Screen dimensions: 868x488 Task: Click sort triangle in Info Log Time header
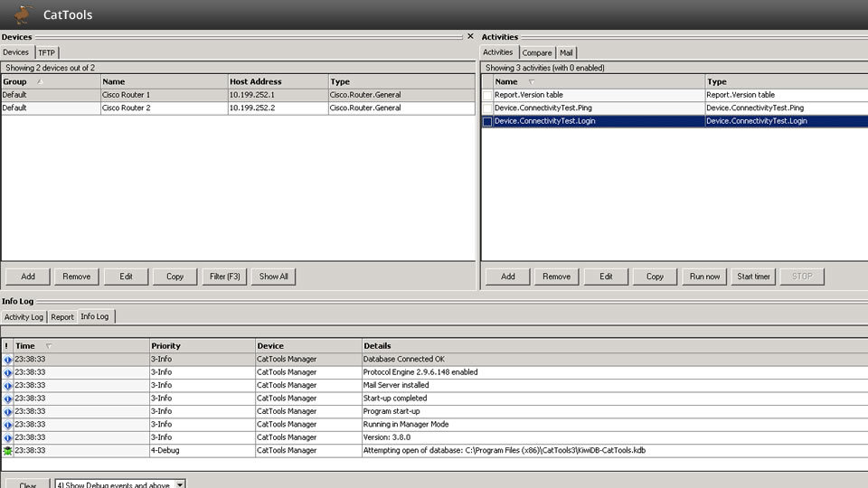[x=49, y=345]
